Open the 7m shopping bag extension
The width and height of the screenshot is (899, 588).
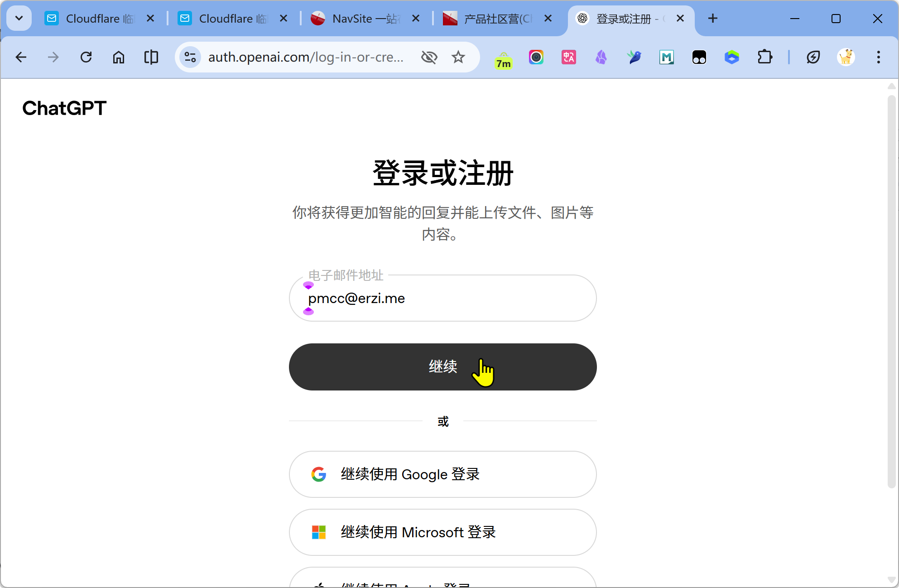point(503,59)
